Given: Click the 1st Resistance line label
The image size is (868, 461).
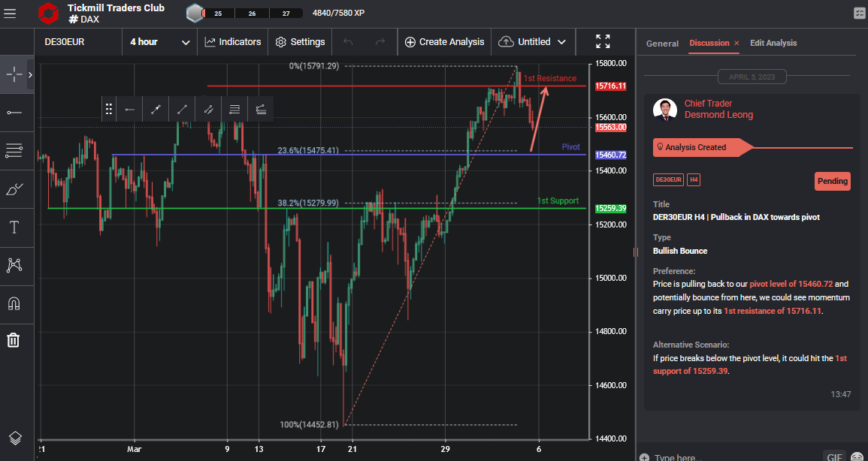Looking at the screenshot, I should click(x=549, y=79).
